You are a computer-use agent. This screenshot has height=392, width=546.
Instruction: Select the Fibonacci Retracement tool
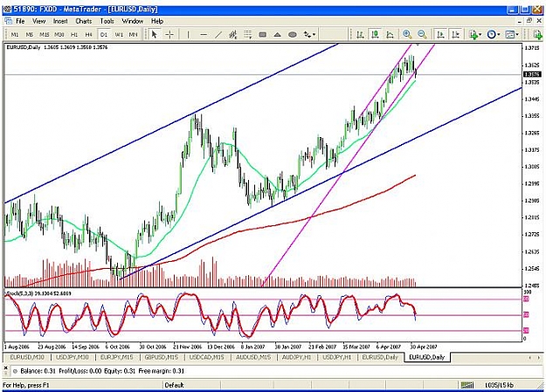click(x=247, y=34)
